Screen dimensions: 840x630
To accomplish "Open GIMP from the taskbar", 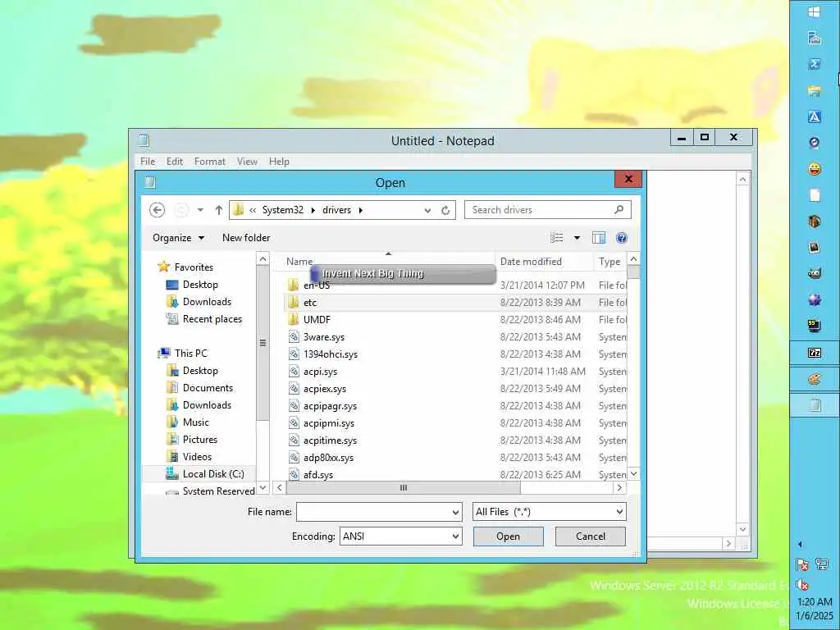I will pos(815,274).
